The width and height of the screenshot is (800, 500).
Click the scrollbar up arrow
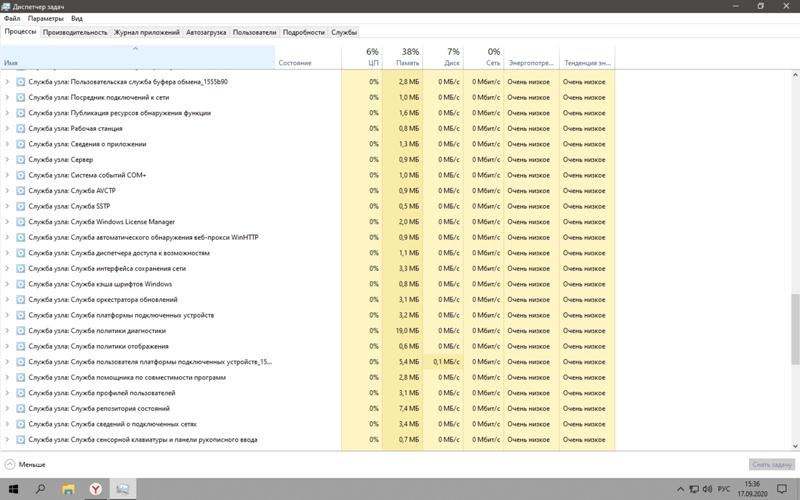point(795,75)
